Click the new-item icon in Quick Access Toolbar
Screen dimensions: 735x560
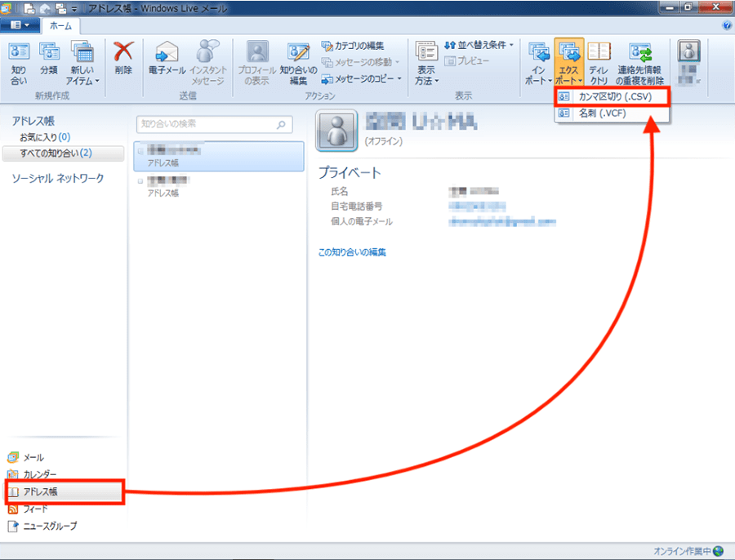29,8
